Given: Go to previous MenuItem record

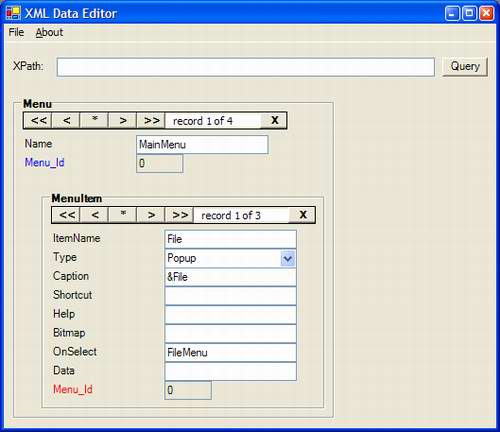Looking at the screenshot, I should coord(94,215).
